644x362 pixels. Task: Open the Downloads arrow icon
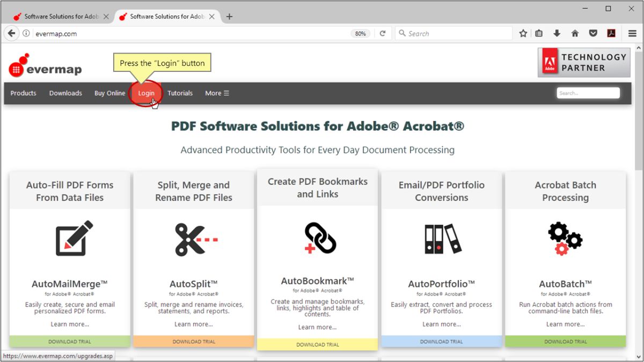[x=557, y=33]
